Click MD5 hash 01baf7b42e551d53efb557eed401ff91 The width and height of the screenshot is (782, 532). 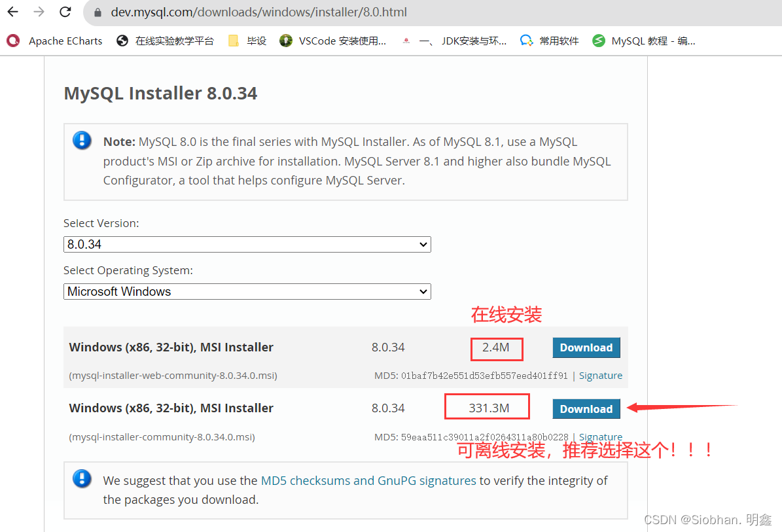pos(484,376)
